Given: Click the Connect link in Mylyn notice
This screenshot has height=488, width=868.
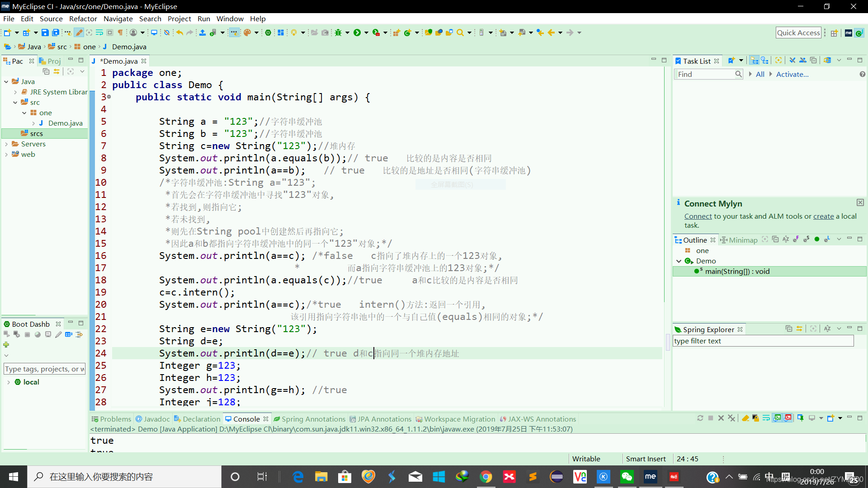Looking at the screenshot, I should pyautogui.click(x=698, y=216).
